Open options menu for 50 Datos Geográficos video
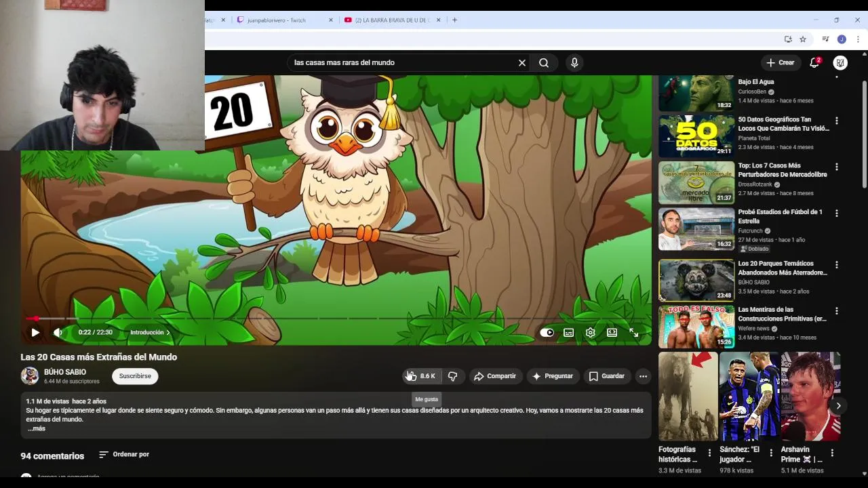Image resolution: width=868 pixels, height=488 pixels. tap(837, 121)
